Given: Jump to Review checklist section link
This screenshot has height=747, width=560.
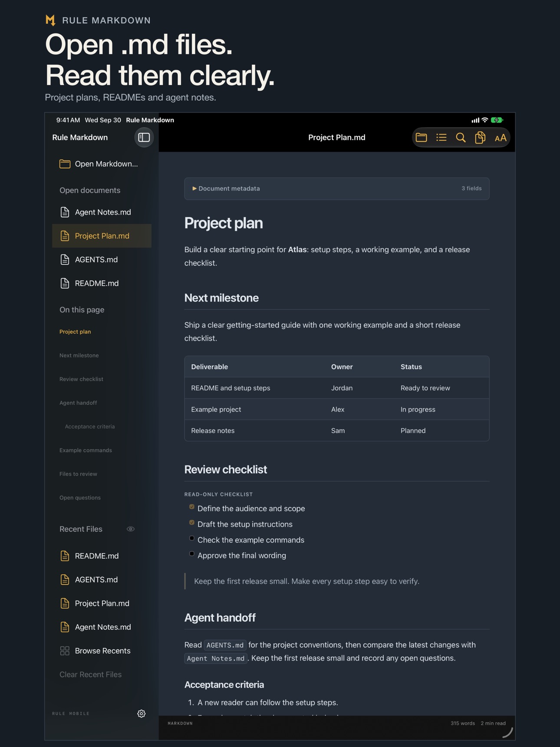Looking at the screenshot, I should [x=81, y=379].
